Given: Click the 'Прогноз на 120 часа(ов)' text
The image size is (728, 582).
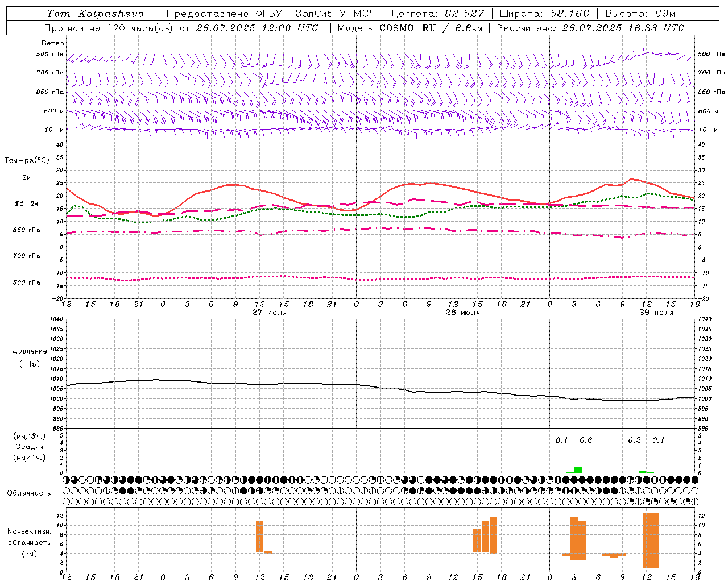Looking at the screenshot, I should pyautogui.click(x=109, y=28).
